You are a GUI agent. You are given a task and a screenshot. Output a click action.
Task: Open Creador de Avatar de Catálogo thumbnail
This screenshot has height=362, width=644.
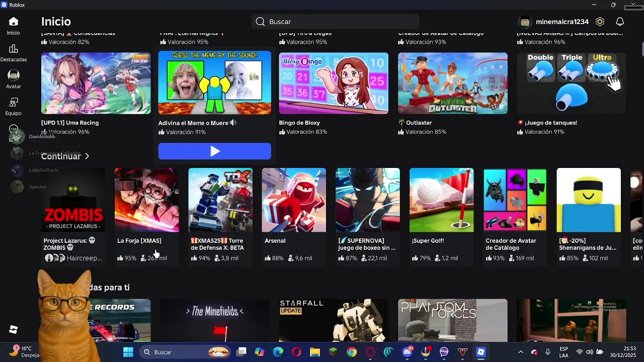click(515, 200)
